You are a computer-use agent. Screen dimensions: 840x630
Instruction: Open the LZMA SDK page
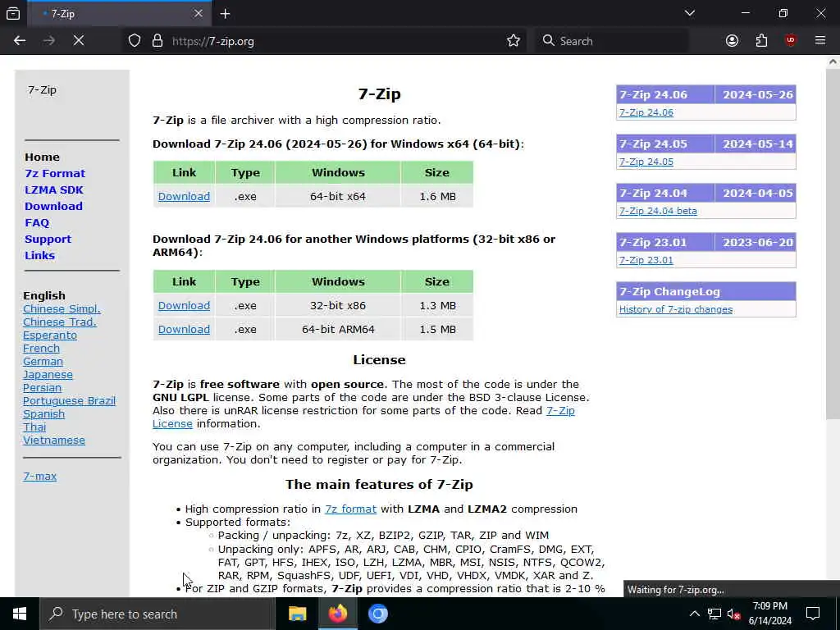[x=53, y=189]
